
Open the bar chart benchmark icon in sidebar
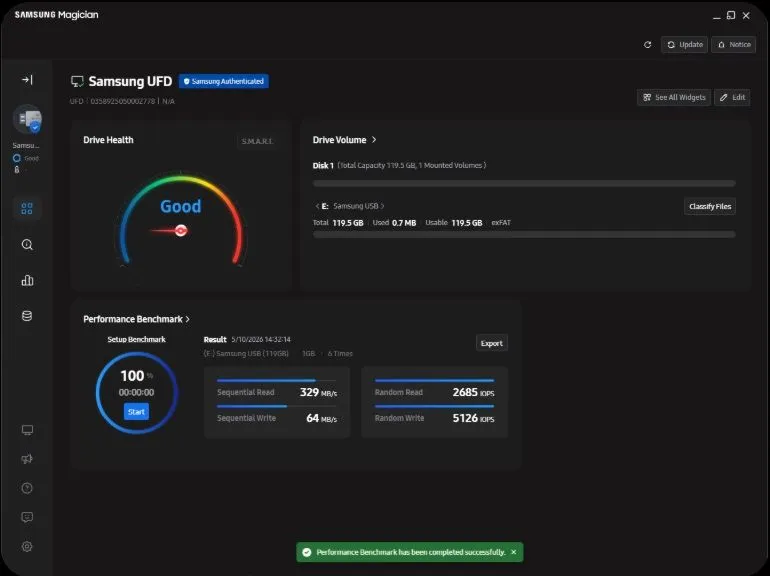(x=27, y=280)
